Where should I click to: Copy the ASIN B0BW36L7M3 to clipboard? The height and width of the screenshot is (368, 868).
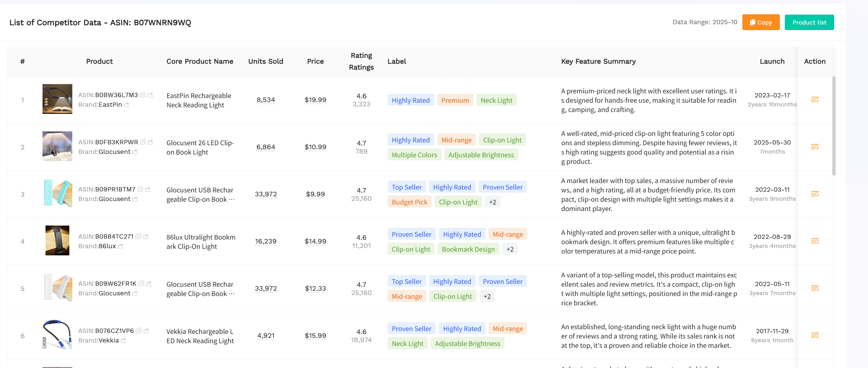click(x=143, y=95)
